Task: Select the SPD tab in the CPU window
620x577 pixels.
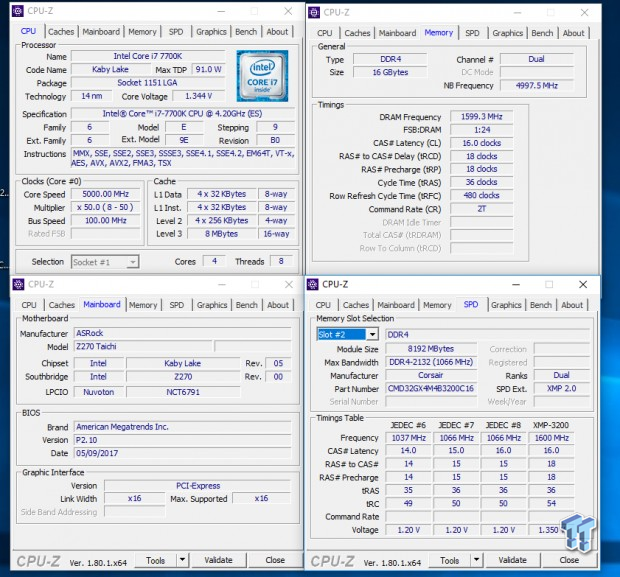Action: [176, 32]
